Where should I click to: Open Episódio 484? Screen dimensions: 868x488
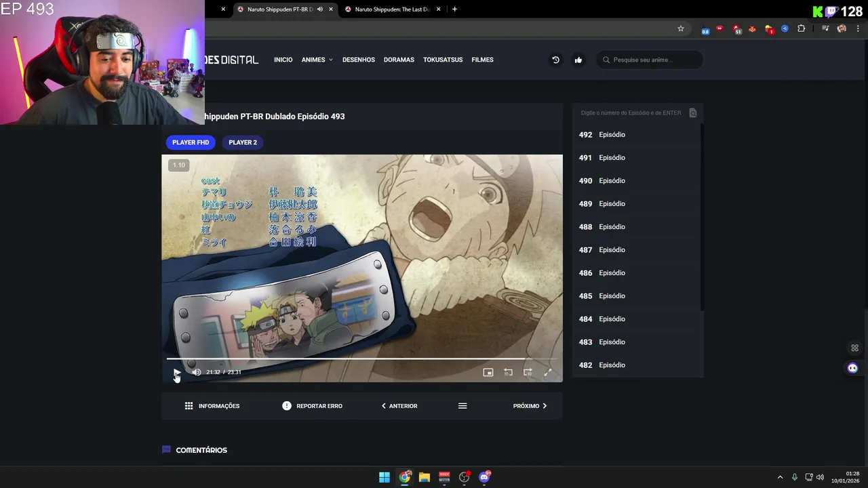coord(636,319)
